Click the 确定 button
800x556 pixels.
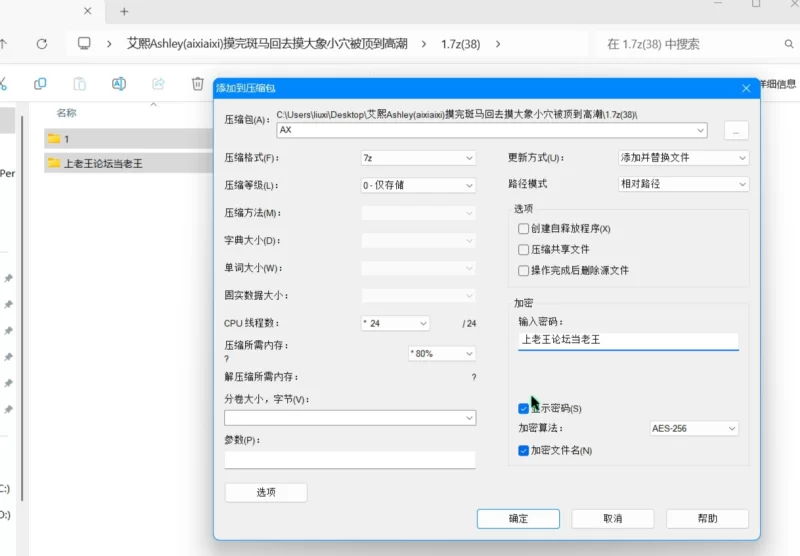coord(518,518)
